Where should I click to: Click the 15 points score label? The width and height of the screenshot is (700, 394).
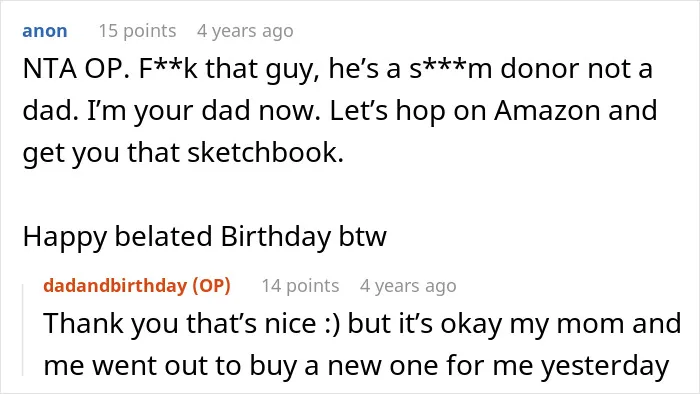[x=137, y=31]
